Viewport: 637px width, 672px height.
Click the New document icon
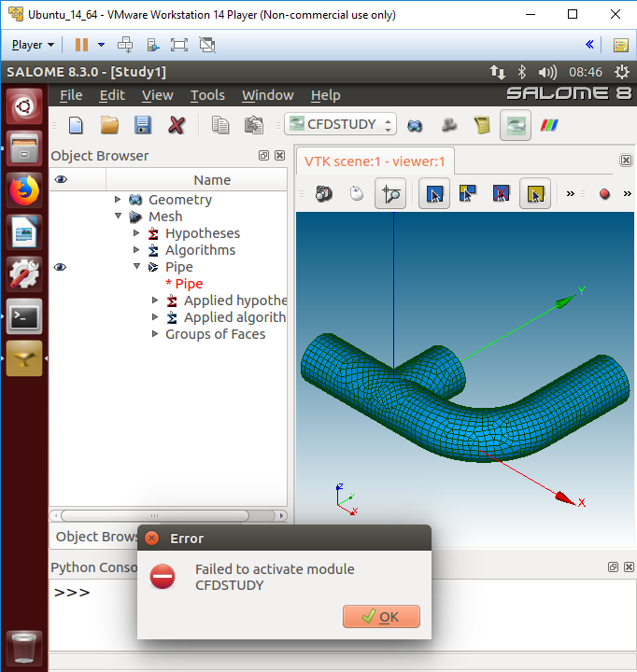click(x=77, y=125)
